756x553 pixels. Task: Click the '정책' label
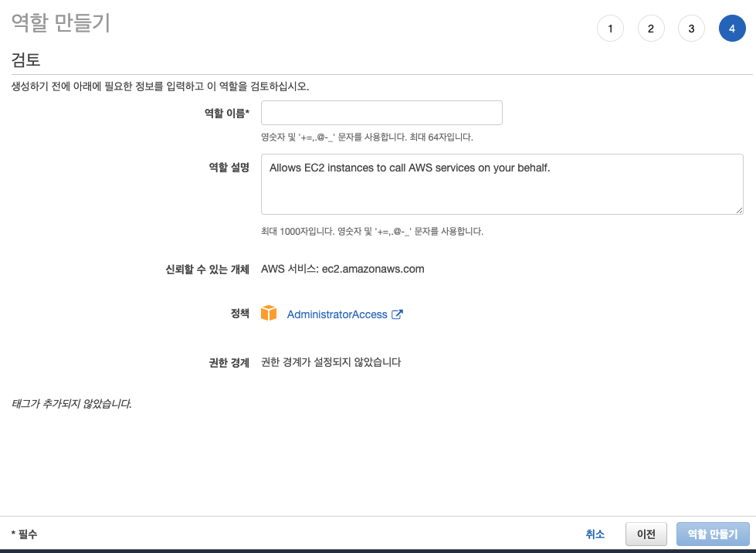click(239, 314)
